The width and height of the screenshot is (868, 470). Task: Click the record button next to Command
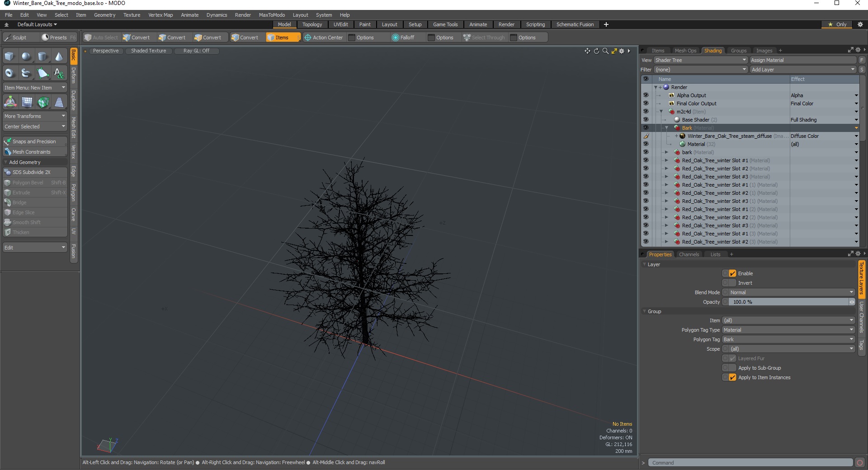(x=859, y=462)
